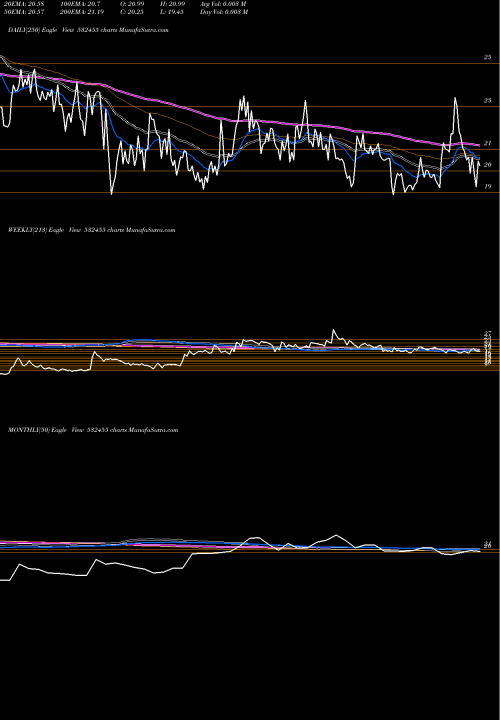
Task: Click the 20 price label on the daily axis
Action: click(488, 165)
